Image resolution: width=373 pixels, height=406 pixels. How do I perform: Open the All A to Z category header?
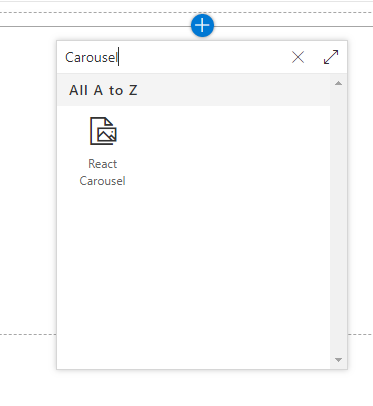coord(103,90)
